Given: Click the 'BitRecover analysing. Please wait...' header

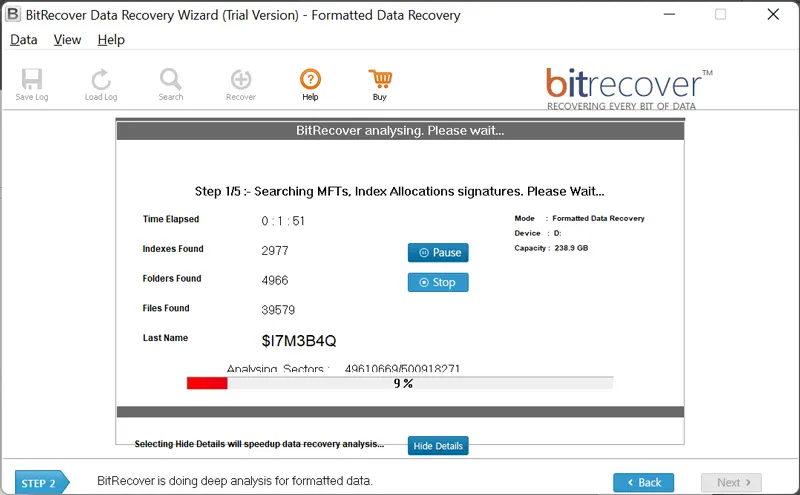Looking at the screenshot, I should (400, 131).
